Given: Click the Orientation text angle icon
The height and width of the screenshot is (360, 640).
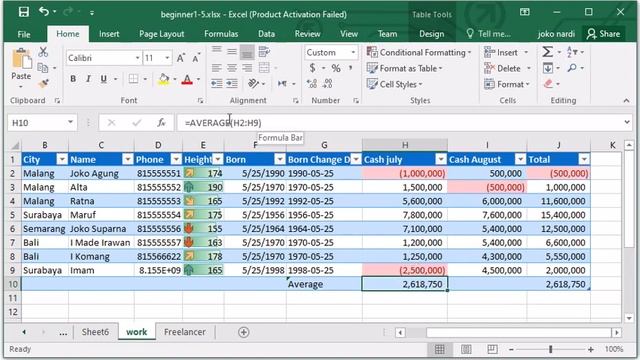Looking at the screenshot, I should pos(253,83).
